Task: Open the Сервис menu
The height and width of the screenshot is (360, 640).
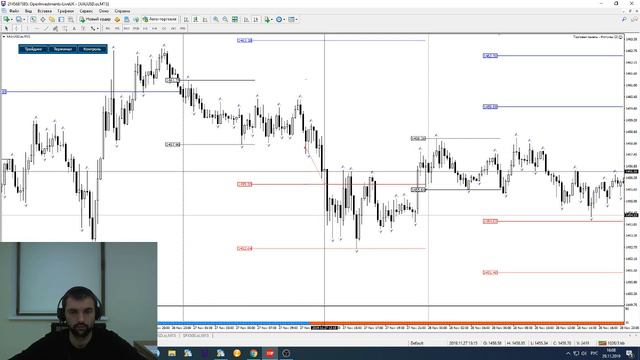Action: coord(86,11)
